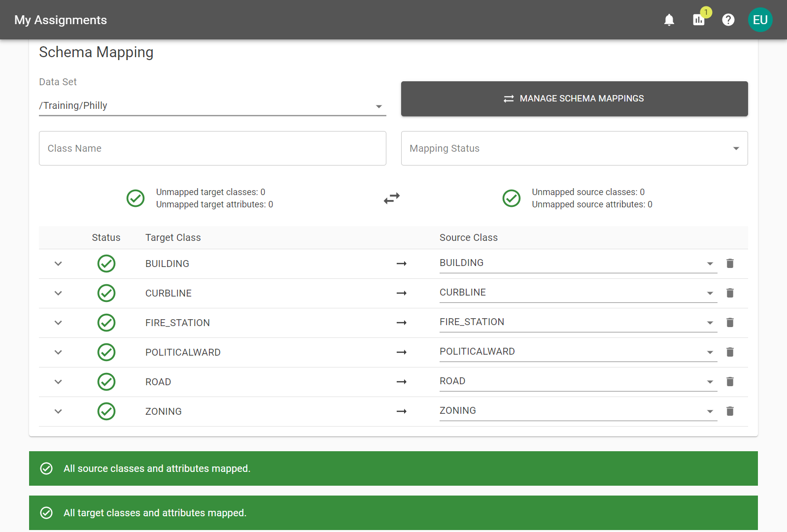The height and width of the screenshot is (532, 787).
Task: Delete the BUILDING mapping
Action: point(730,264)
